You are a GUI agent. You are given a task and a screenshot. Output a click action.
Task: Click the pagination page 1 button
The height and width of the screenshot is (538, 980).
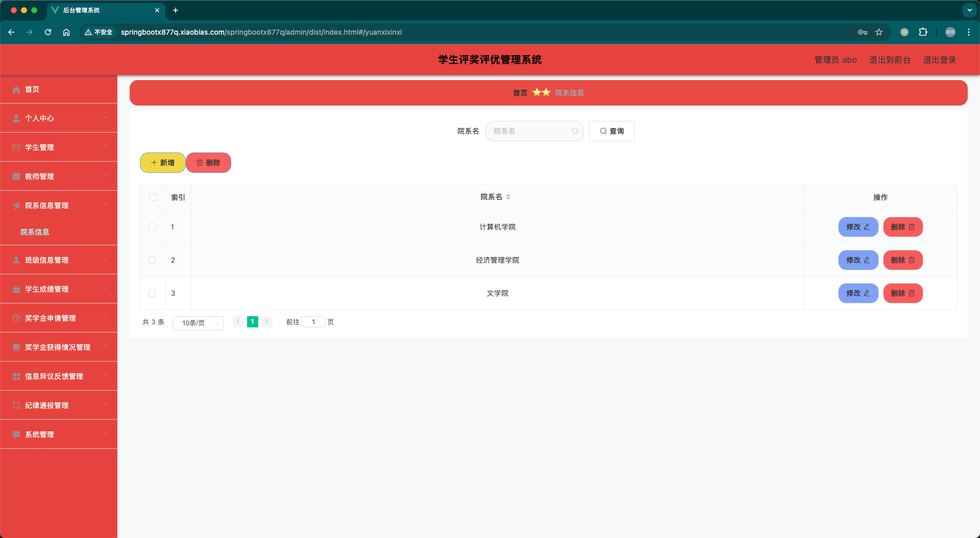pyautogui.click(x=252, y=322)
